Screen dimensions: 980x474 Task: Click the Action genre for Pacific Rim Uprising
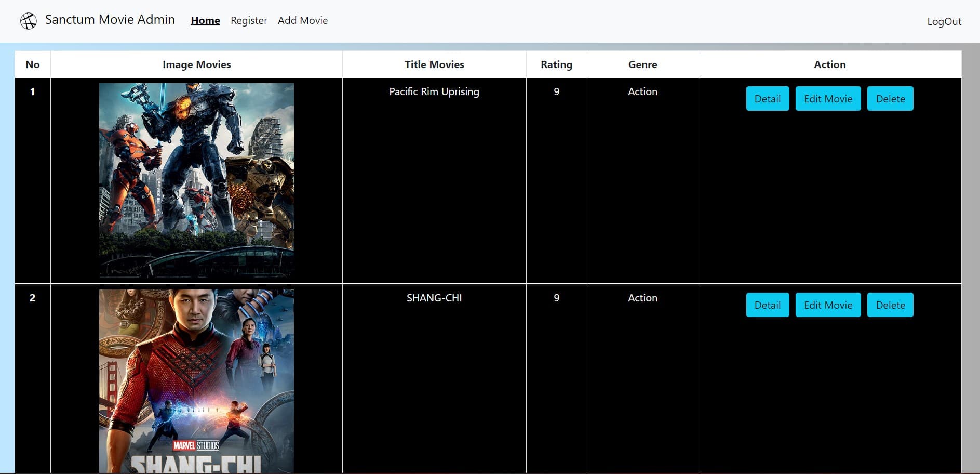pos(643,91)
